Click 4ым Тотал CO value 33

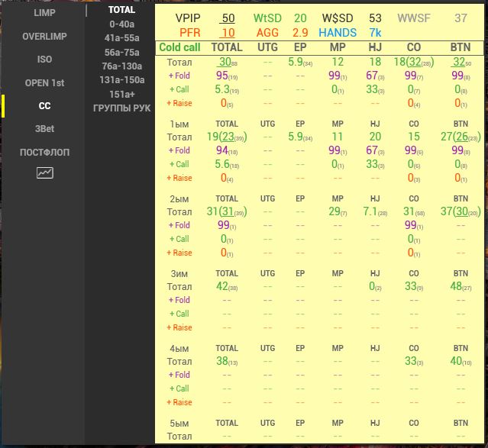pos(414,361)
